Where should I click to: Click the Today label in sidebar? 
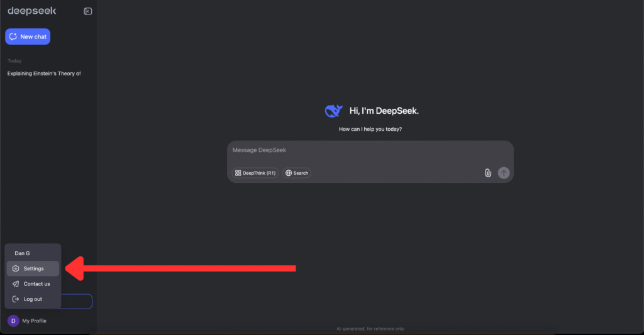pyautogui.click(x=14, y=61)
